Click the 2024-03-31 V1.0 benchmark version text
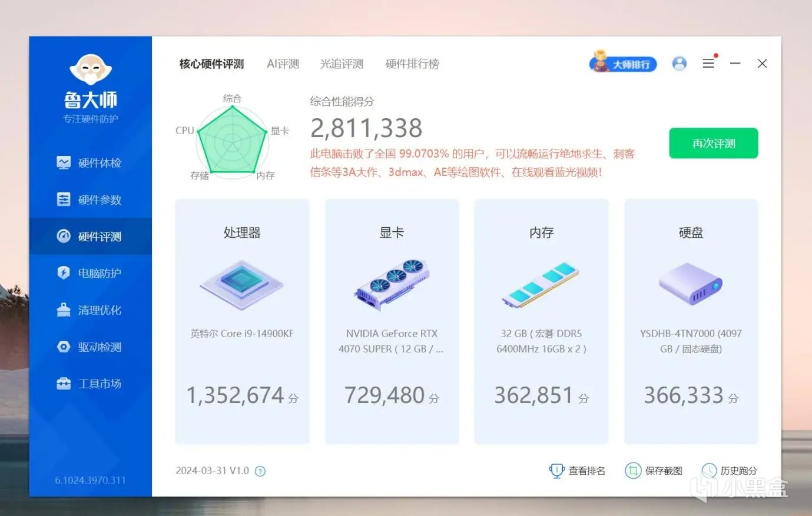This screenshot has height=516, width=812. point(212,471)
